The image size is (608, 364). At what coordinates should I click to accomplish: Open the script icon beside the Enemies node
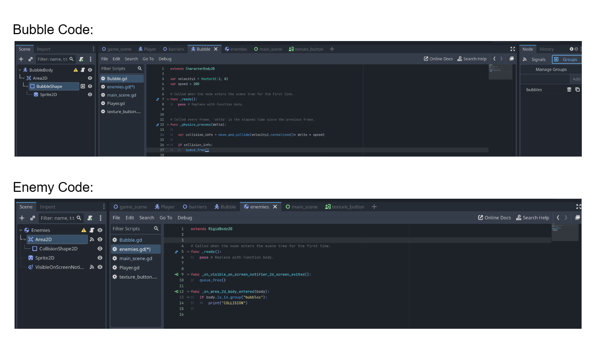point(92,230)
